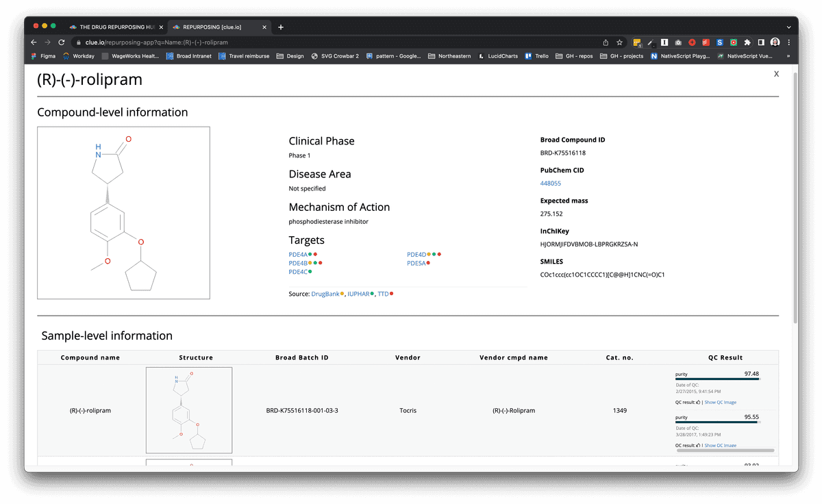Screen dimensions: 822x504
Task: Open the Chrome extensions puzzle icon
Action: [747, 42]
